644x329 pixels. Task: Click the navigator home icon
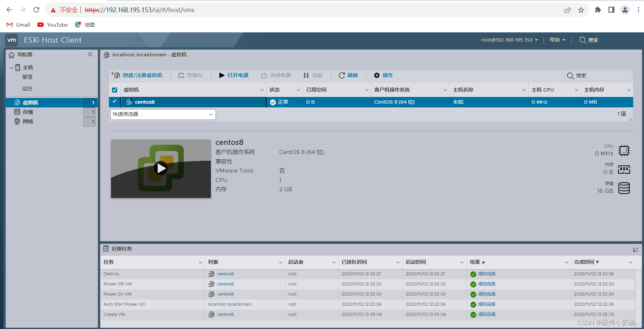pyautogui.click(x=11, y=55)
